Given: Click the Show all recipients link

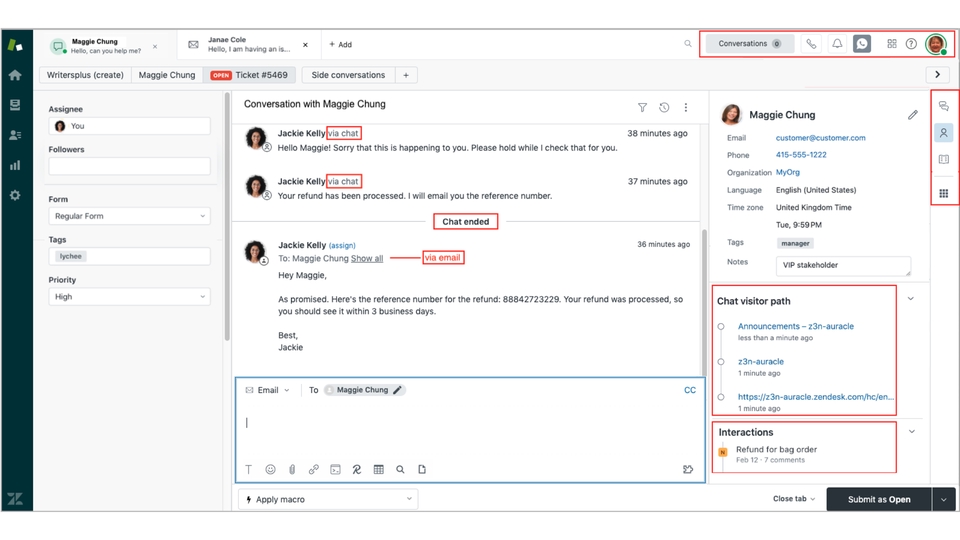Looking at the screenshot, I should pyautogui.click(x=367, y=258).
